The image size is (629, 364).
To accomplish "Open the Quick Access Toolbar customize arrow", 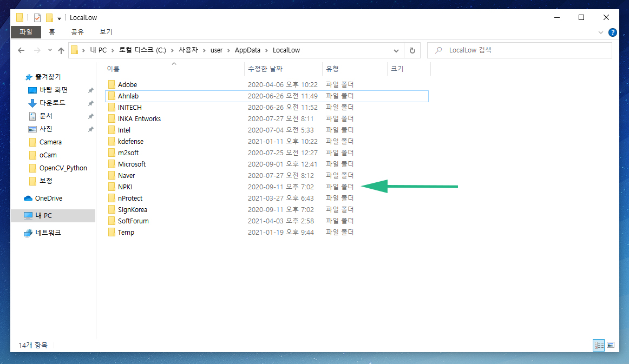I will pyautogui.click(x=59, y=18).
